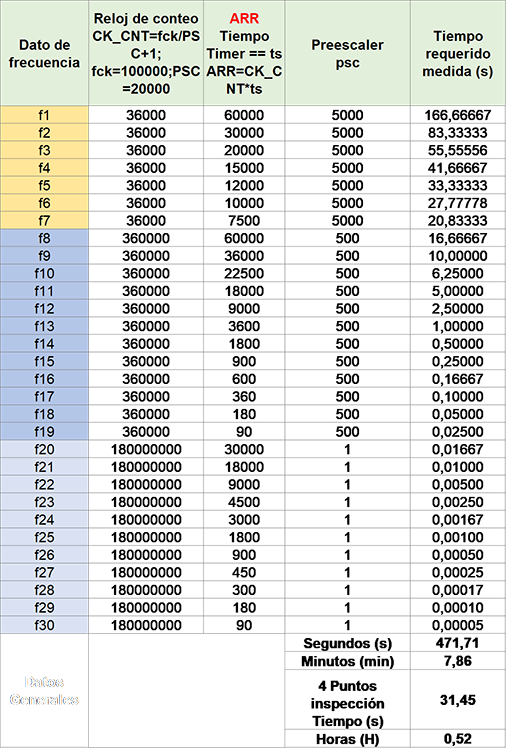Select the 'Preescaler psc' header cell

pos(348,53)
